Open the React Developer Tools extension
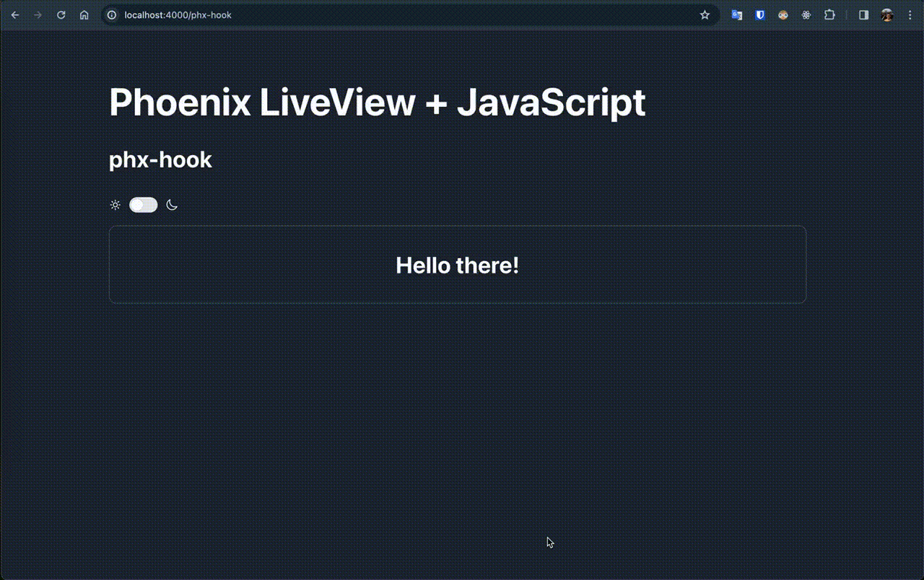 coord(806,14)
